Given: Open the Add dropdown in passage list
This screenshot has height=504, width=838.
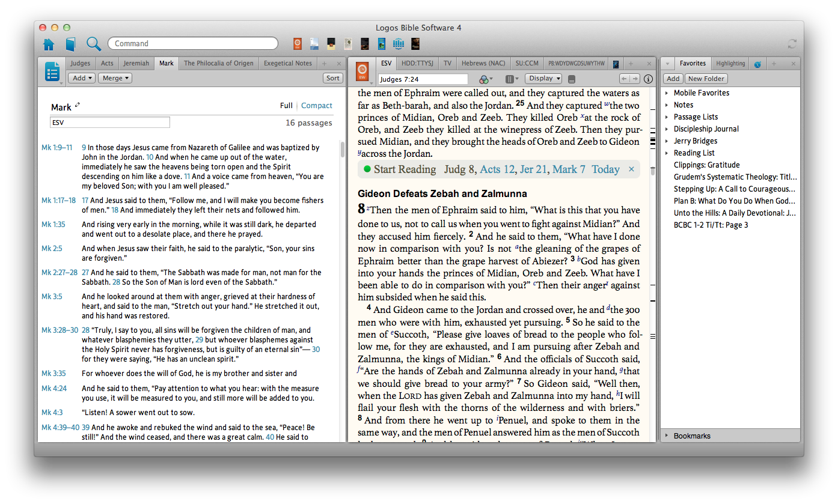Looking at the screenshot, I should [x=81, y=78].
